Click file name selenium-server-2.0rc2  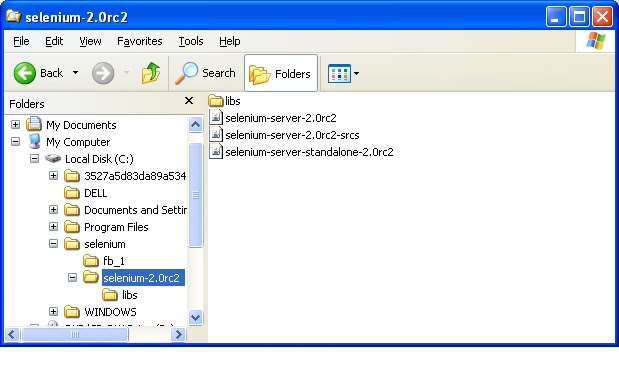pos(281,118)
